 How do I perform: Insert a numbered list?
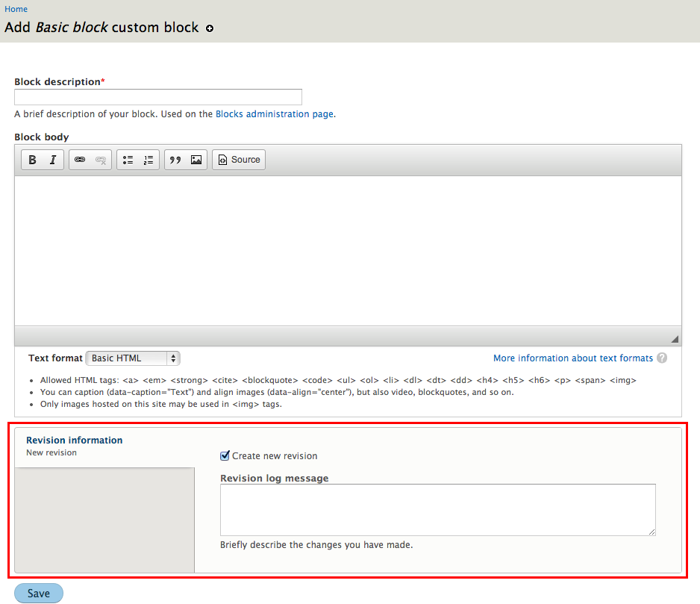(149, 160)
